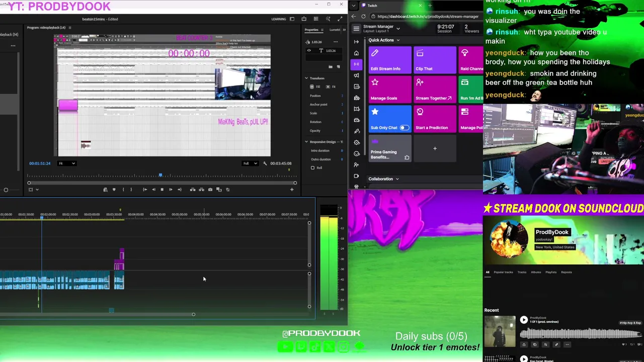The height and width of the screenshot is (362, 644).
Task: Click the Premiere export share icon
Action: tap(304, 19)
